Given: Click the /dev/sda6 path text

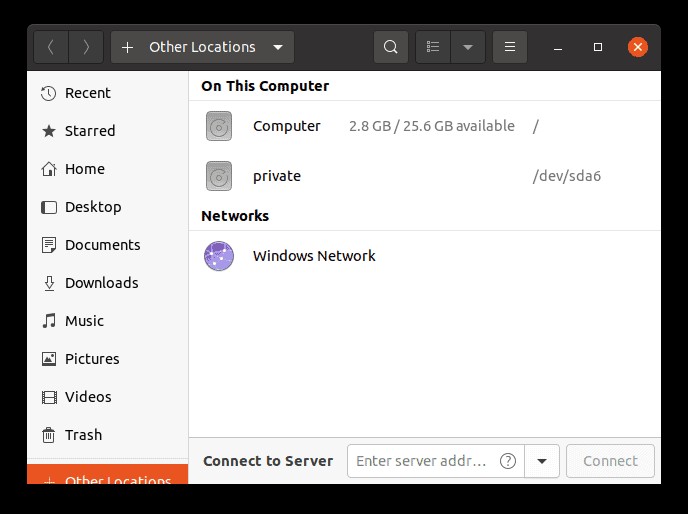Looking at the screenshot, I should [x=567, y=176].
